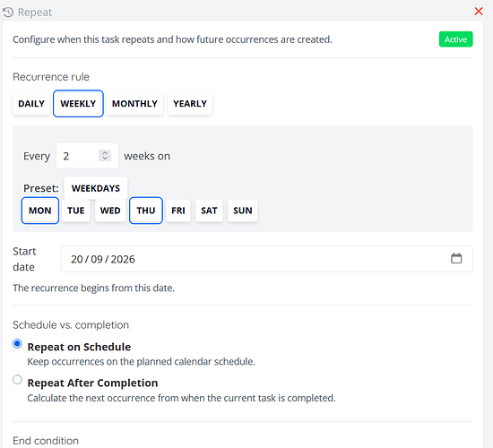Screen dimensions: 493x448
Task: Select the YEARLY recurrence option
Action: click(190, 103)
